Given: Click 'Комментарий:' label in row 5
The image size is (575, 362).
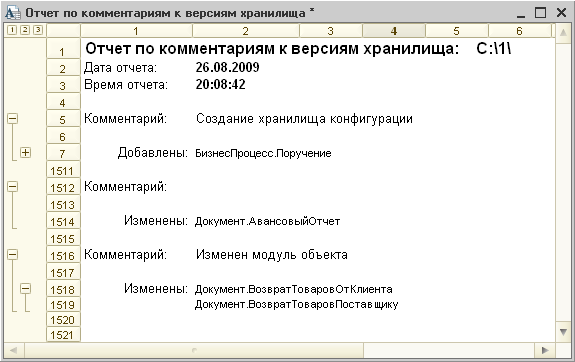Looking at the screenshot, I should pos(125,119).
